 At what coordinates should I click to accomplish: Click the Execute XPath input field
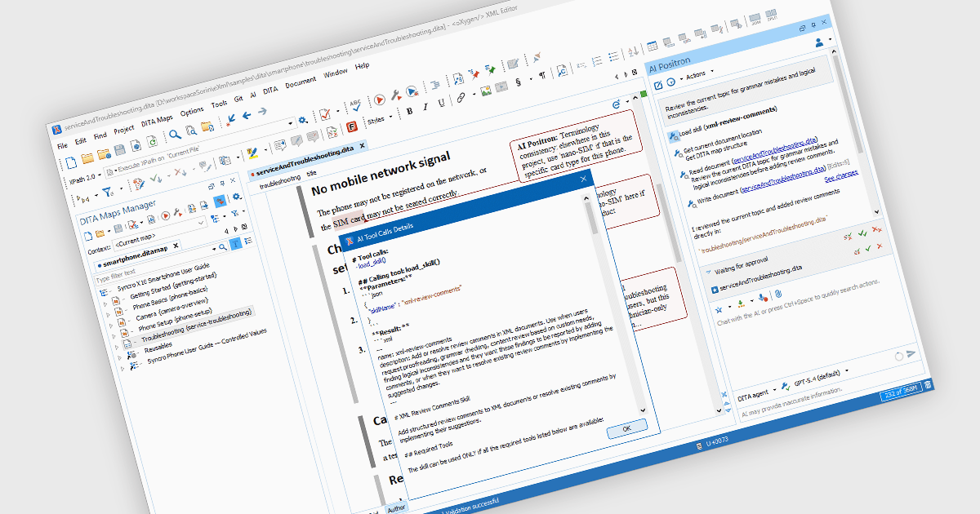(200, 147)
